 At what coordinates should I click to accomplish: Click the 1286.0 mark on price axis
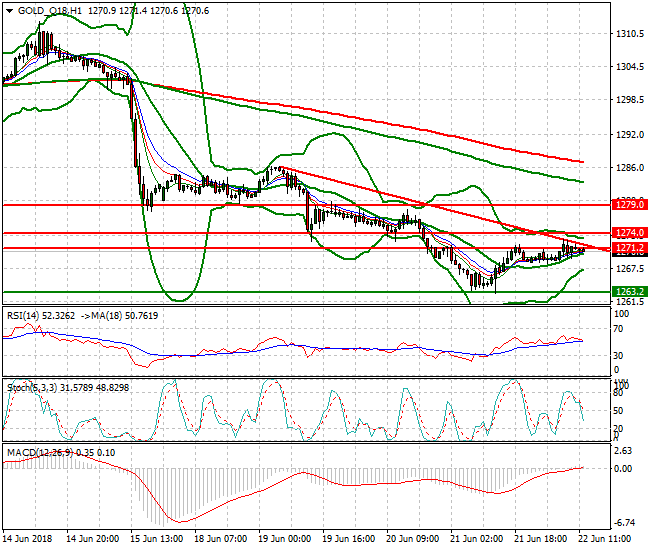[627, 168]
